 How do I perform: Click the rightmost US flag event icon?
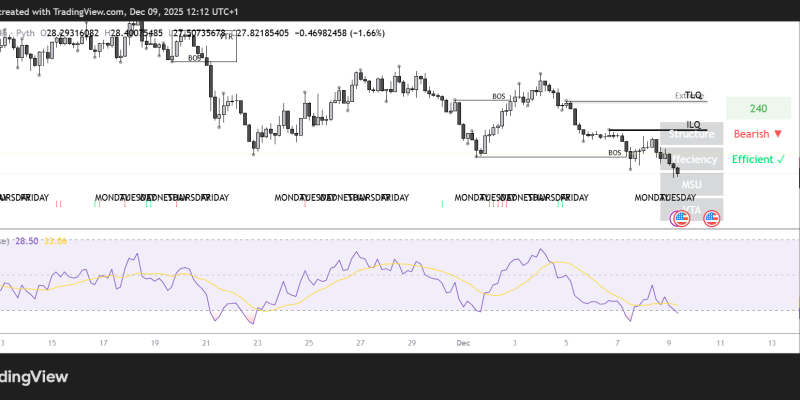tap(712, 217)
